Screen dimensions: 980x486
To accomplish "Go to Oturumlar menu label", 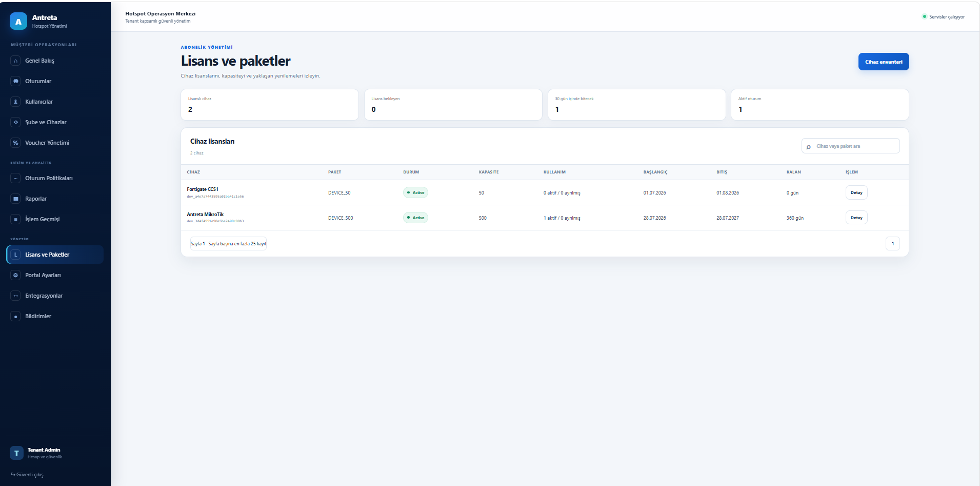I will tap(38, 81).
